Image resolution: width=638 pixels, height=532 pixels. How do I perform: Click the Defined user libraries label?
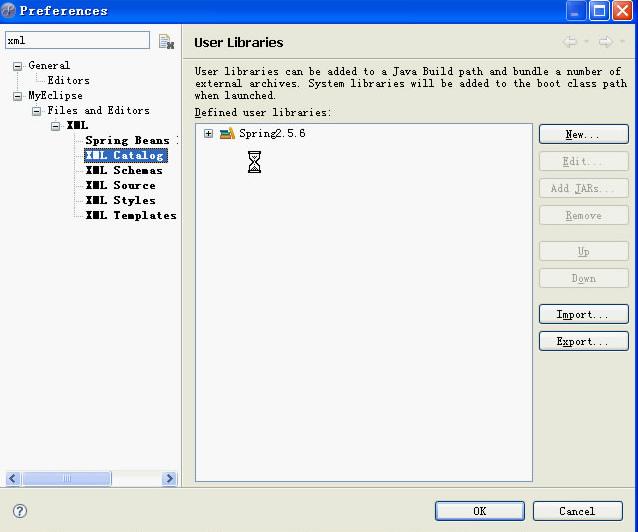(x=263, y=112)
